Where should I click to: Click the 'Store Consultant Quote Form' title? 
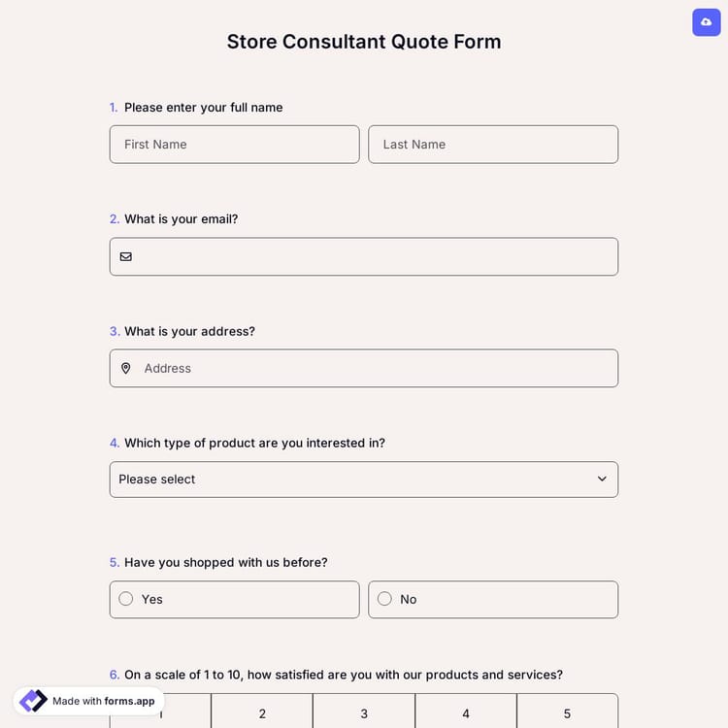(x=364, y=42)
